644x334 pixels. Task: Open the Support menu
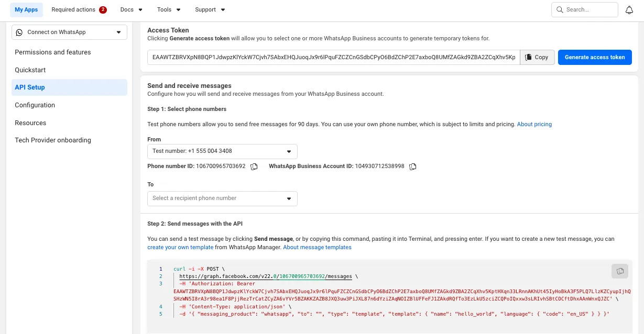point(210,9)
